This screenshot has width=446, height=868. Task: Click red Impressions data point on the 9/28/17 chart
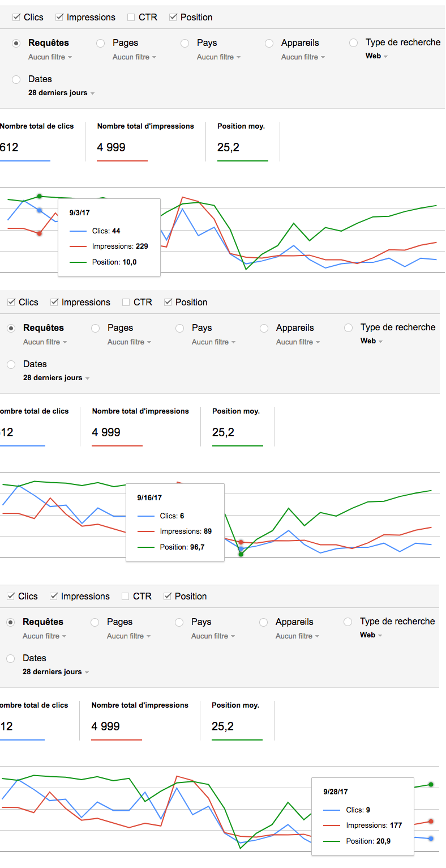tap(431, 821)
